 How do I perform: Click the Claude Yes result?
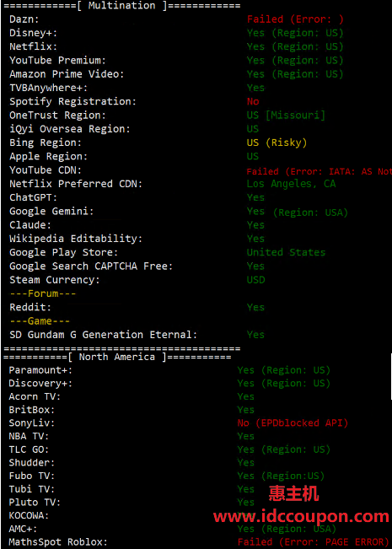(x=255, y=225)
